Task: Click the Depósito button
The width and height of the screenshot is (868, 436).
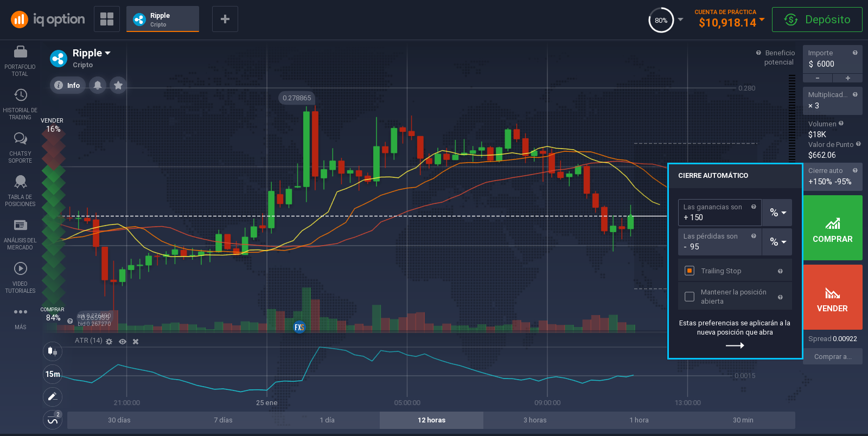Action: tap(817, 20)
